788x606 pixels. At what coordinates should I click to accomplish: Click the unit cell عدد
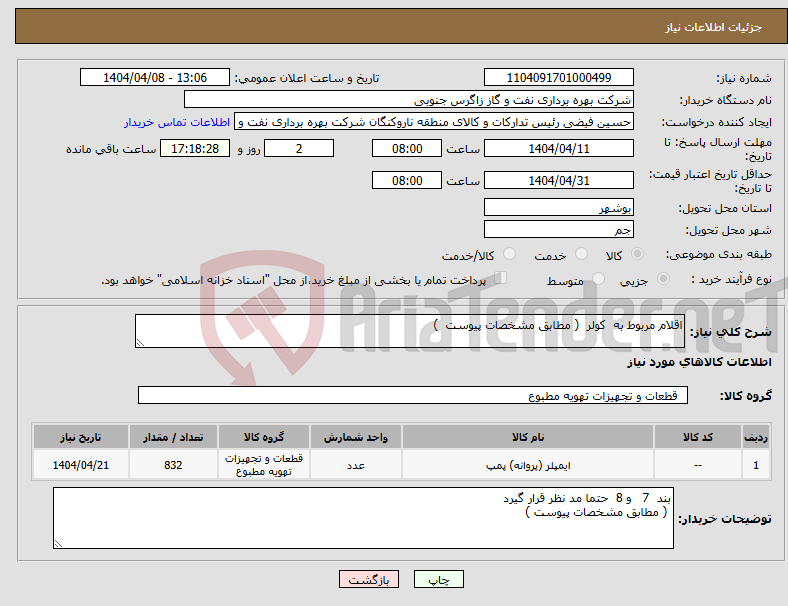(x=356, y=465)
